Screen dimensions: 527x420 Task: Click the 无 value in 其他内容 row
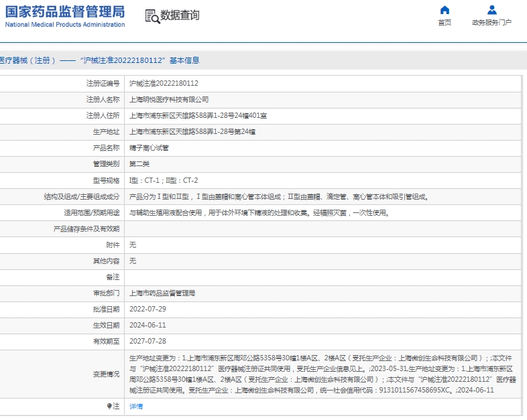pos(133,261)
